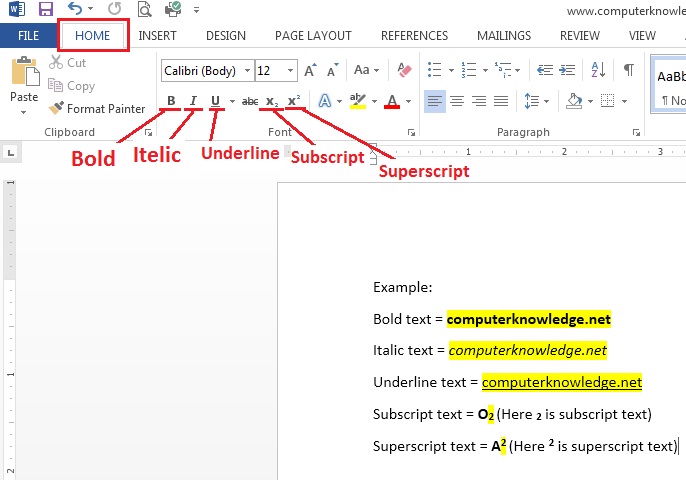
Task: Open the underline style dropdown arrow
Action: (x=232, y=102)
